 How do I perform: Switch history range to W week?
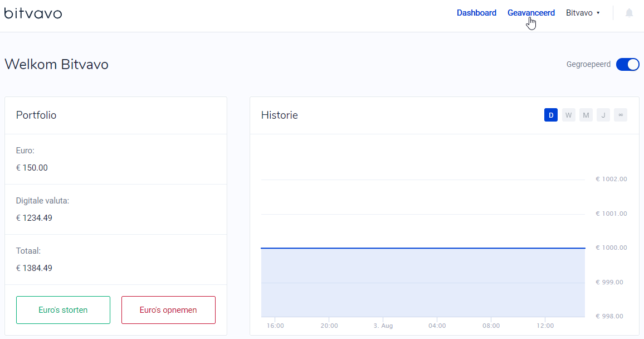pyautogui.click(x=568, y=115)
